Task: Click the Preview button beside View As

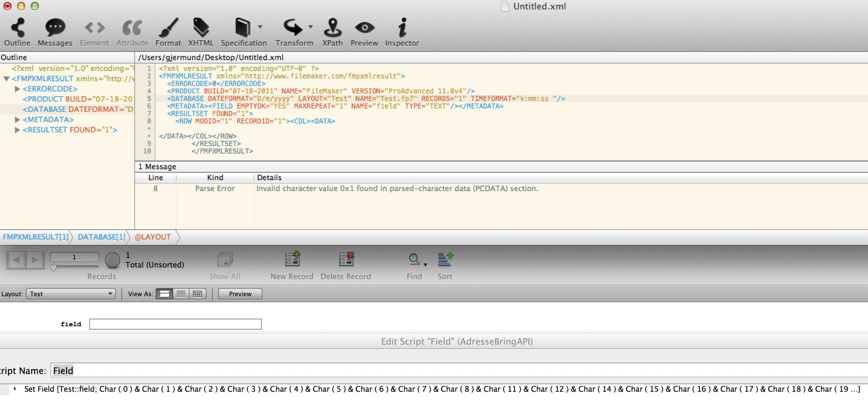Action: (x=240, y=294)
